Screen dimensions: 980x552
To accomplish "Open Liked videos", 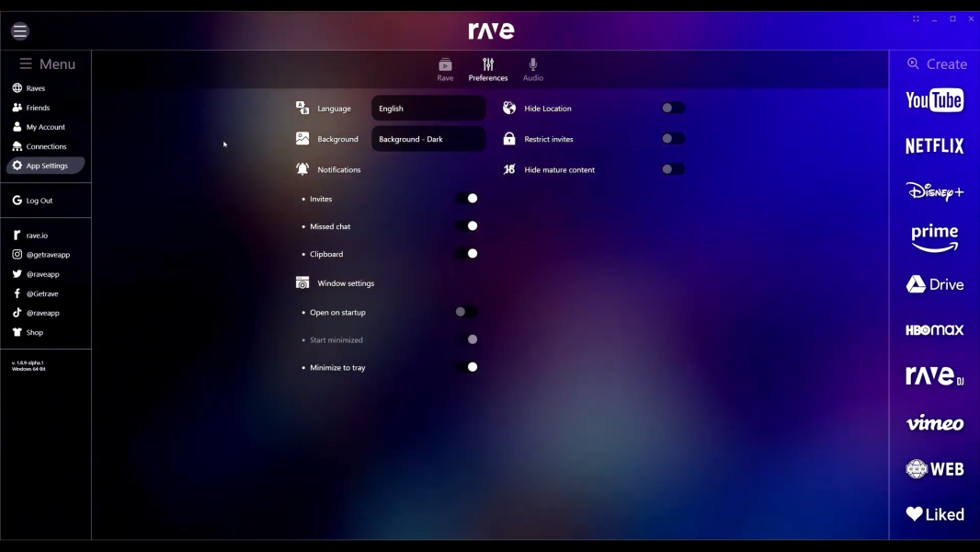I will point(934,514).
